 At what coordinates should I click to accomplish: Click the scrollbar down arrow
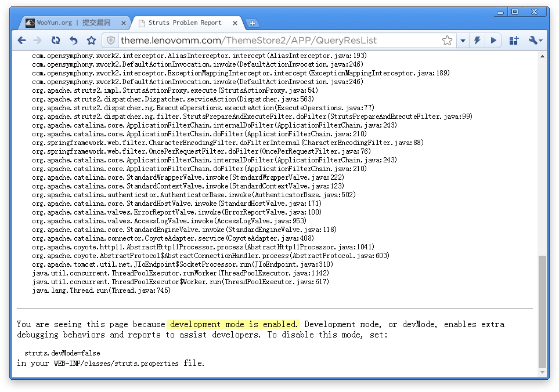click(542, 372)
